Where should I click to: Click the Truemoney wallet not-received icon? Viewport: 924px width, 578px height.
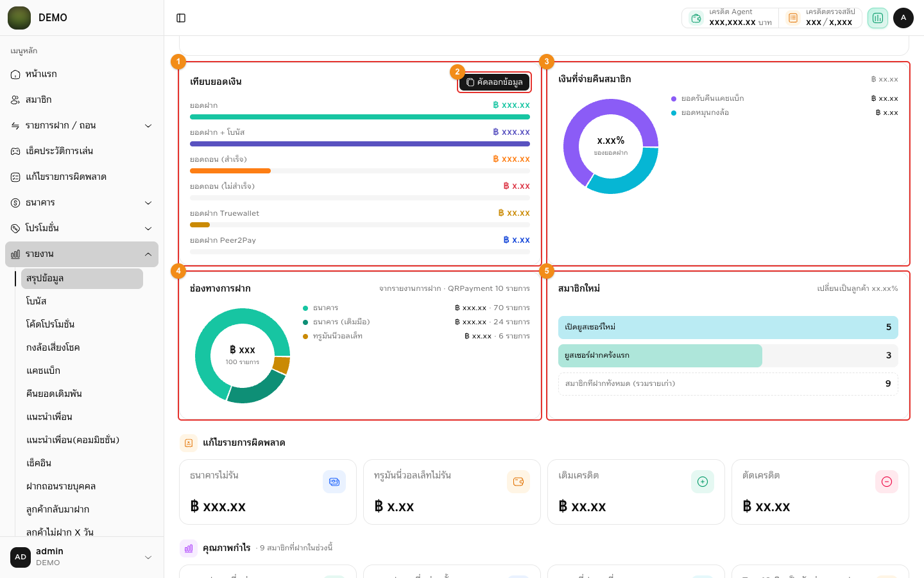click(x=518, y=482)
